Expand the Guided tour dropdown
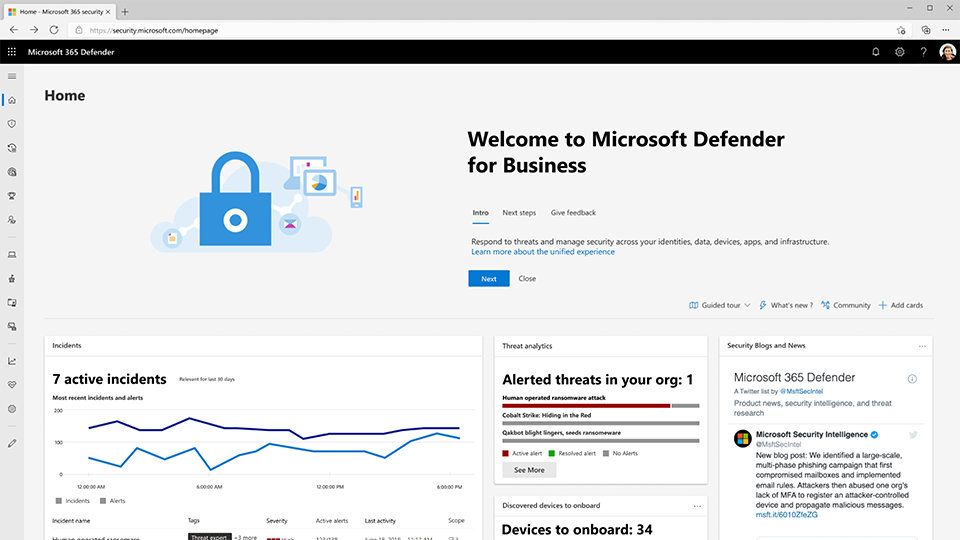 (719, 305)
